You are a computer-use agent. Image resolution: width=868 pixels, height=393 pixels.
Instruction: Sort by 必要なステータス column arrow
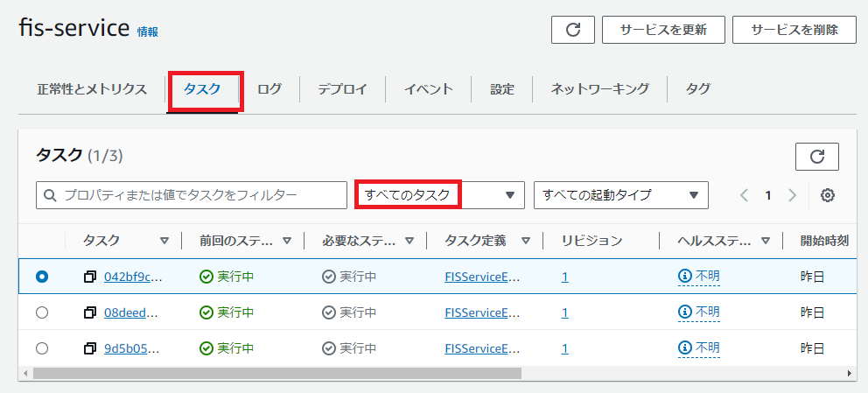(x=409, y=241)
